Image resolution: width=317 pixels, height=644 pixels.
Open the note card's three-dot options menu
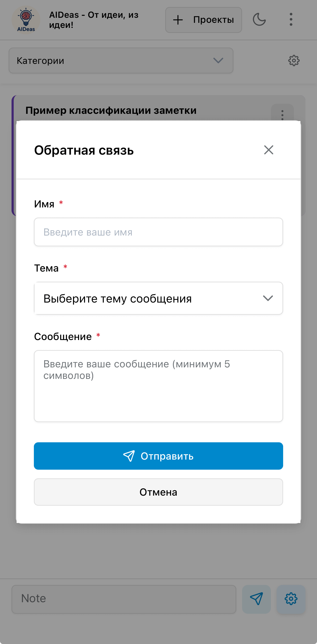[x=282, y=115]
